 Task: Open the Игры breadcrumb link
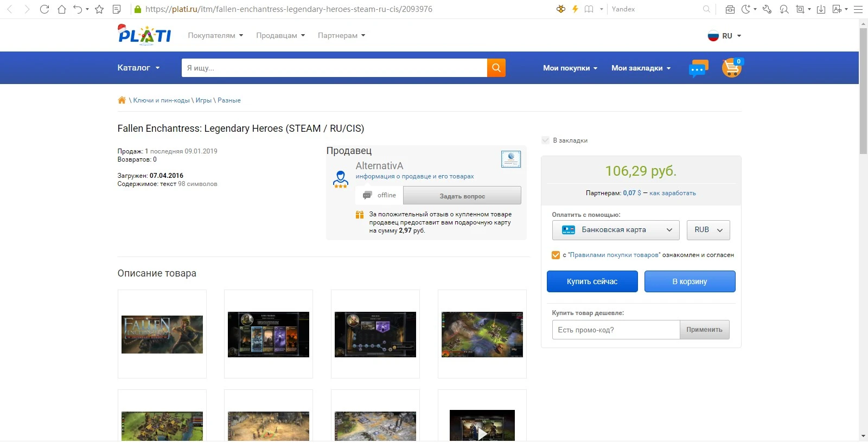(203, 100)
